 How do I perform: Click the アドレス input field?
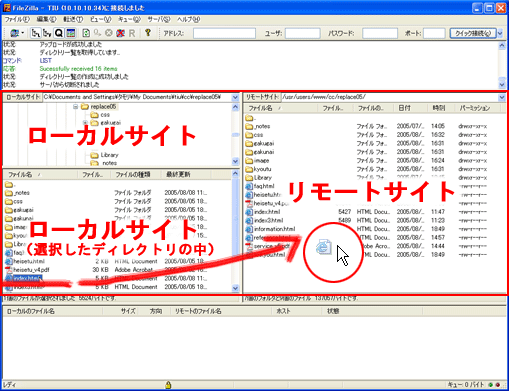click(x=224, y=33)
